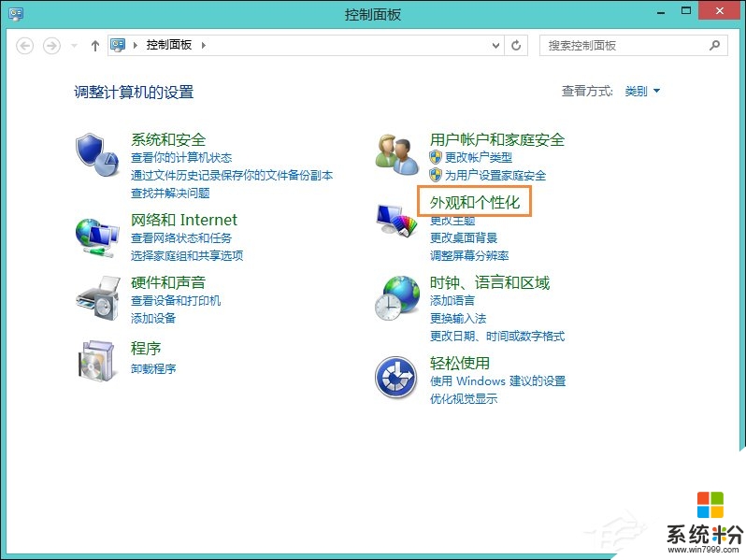Screen dimensions: 746x560
Task: Go forward with the forward arrow
Action: point(51,46)
